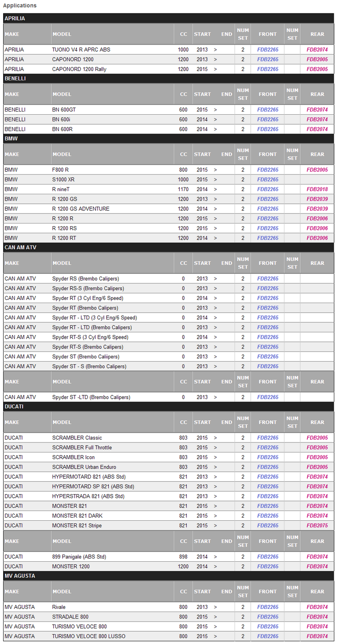Open front FDB2265 link for Hyperstrada 821
This screenshot has height=644, width=337.
pyautogui.click(x=268, y=496)
